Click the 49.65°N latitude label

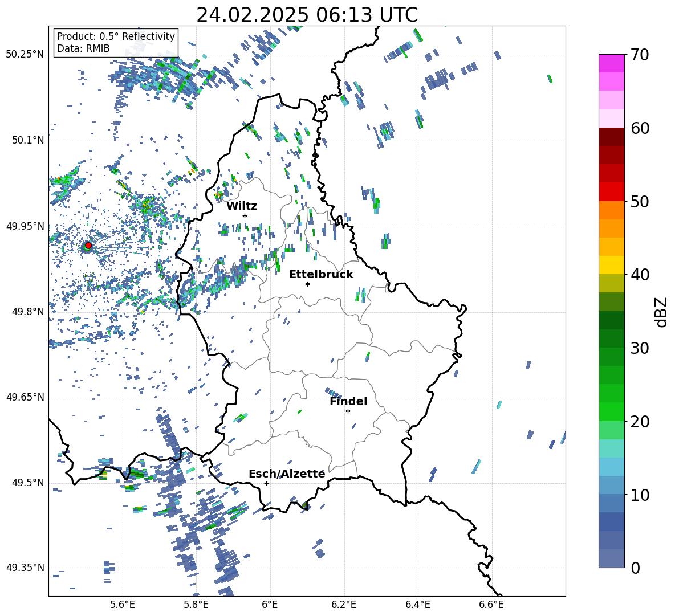25,397
